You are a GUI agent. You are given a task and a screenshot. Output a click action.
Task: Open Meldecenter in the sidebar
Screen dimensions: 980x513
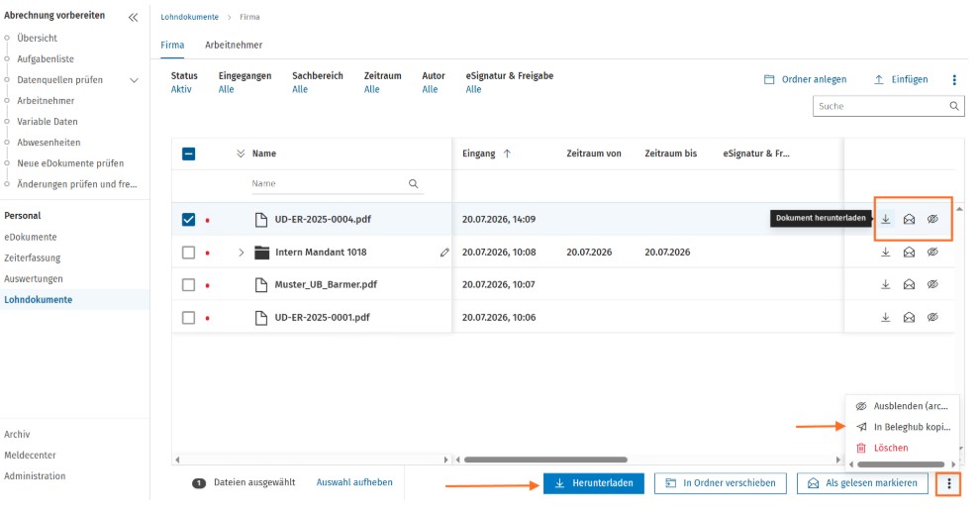[30, 456]
